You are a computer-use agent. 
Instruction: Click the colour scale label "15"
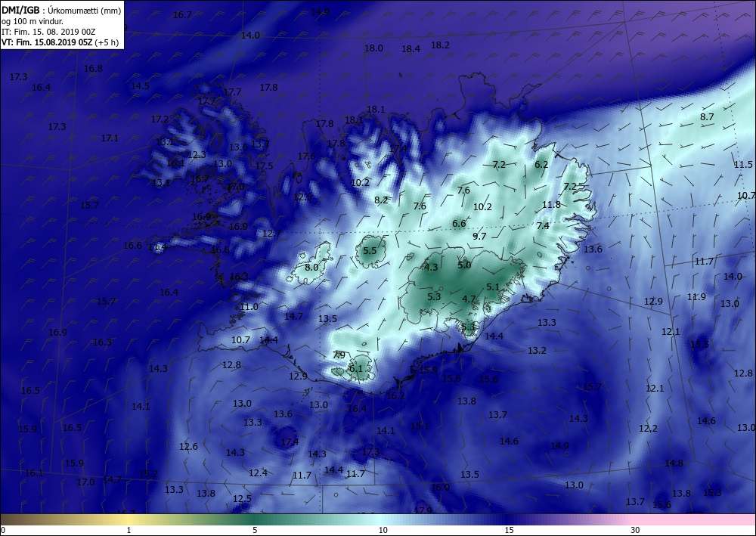click(x=509, y=531)
